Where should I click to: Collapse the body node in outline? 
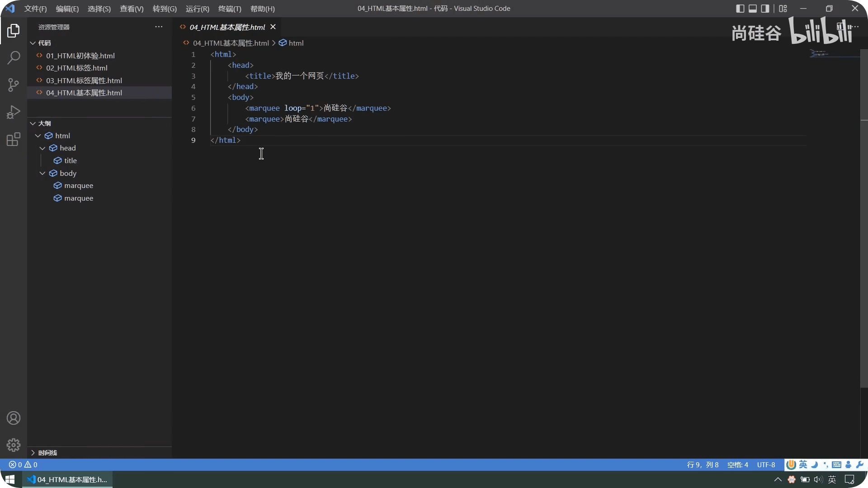pos(42,173)
